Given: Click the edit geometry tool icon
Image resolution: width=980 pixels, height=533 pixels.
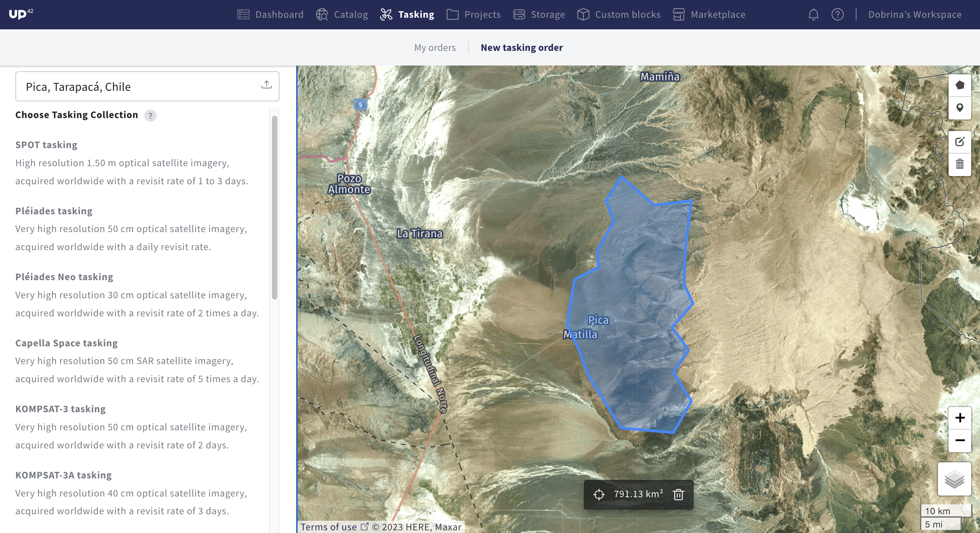Looking at the screenshot, I should (960, 142).
